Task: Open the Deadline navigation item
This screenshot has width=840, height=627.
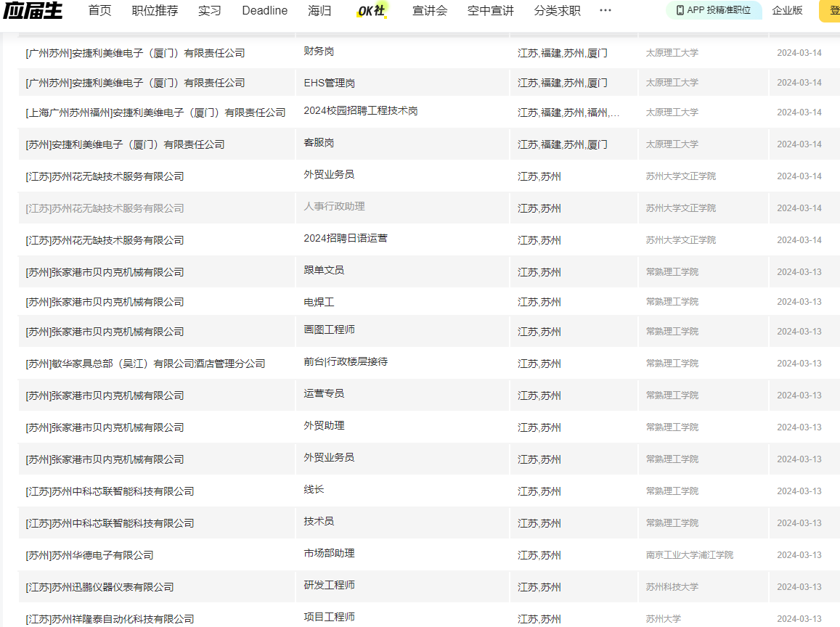Action: click(264, 11)
